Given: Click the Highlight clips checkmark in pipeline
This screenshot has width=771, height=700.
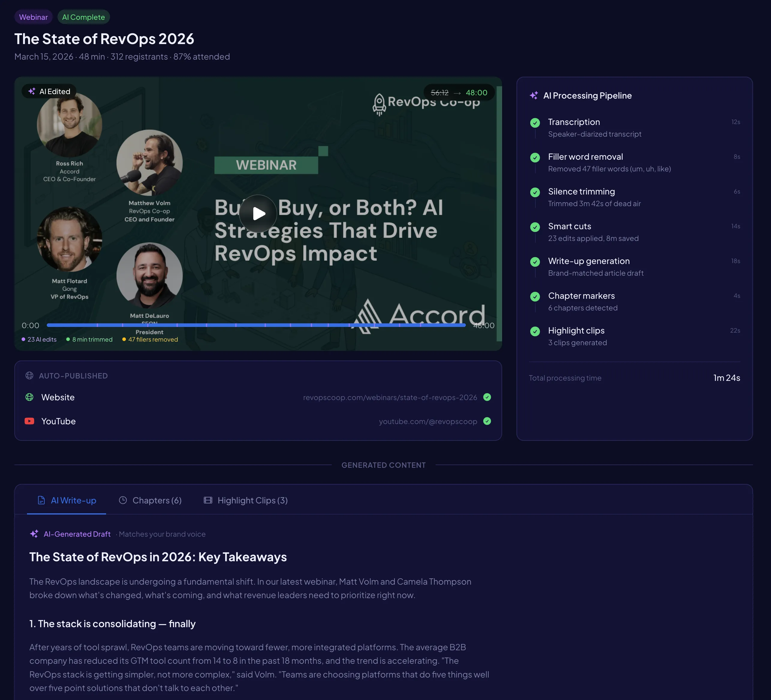Looking at the screenshot, I should click(535, 331).
